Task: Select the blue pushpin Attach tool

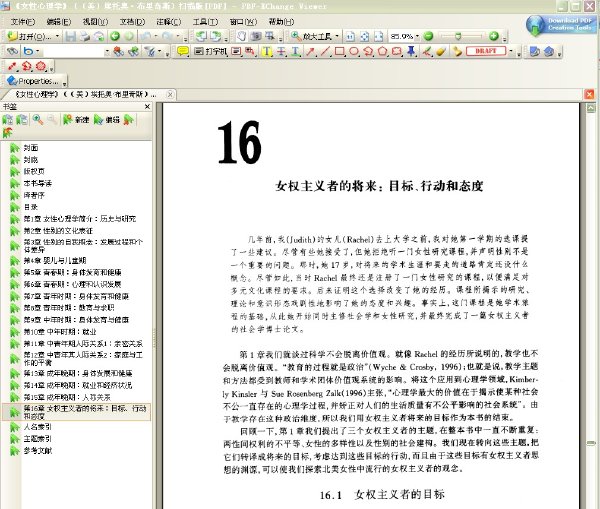Action: 411,51
